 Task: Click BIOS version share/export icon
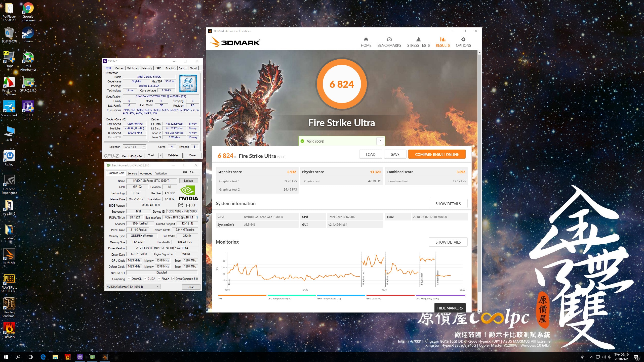point(181,205)
